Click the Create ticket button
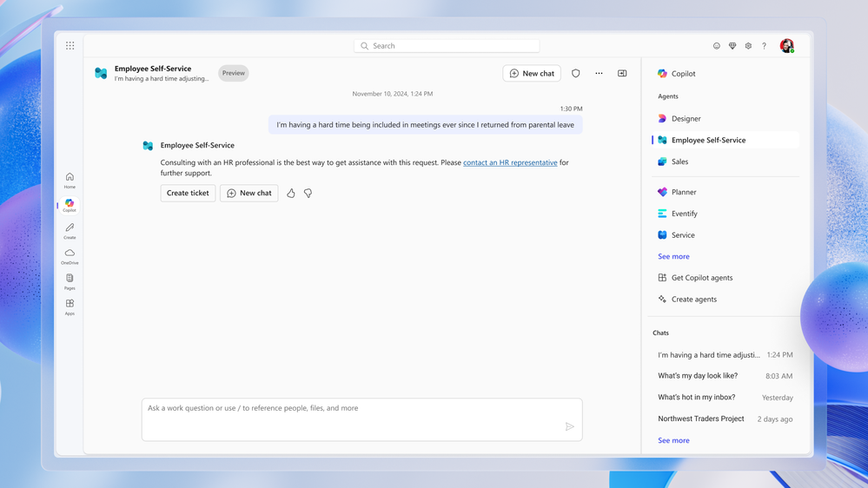The image size is (868, 488). click(188, 193)
